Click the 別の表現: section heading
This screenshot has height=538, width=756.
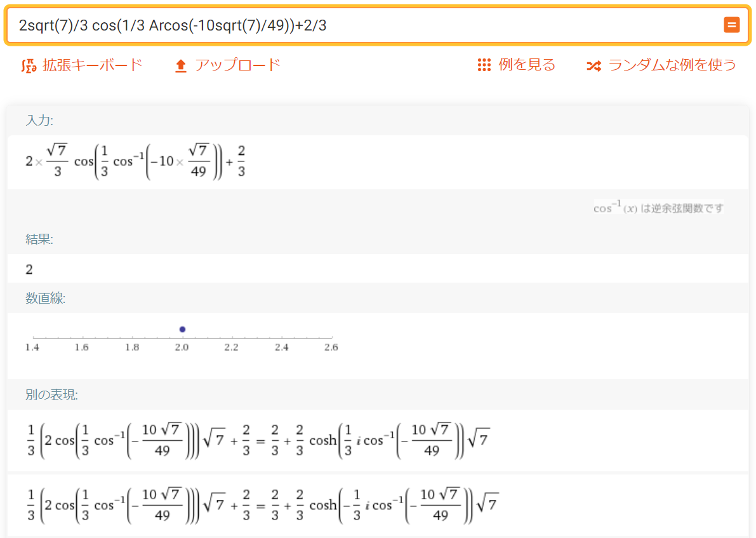tap(51, 394)
